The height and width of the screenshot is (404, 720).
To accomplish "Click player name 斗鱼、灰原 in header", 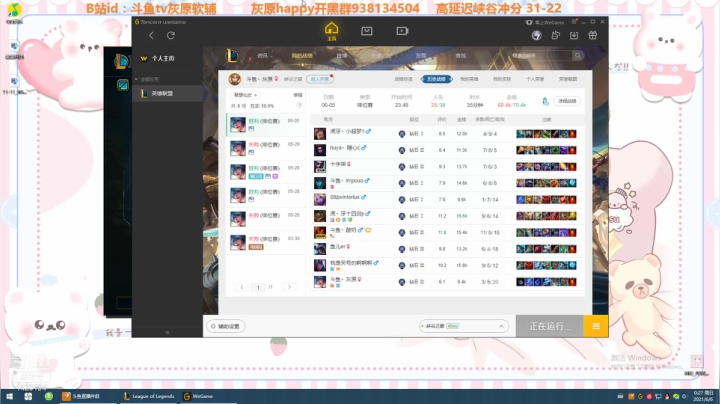I will pyautogui.click(x=259, y=79).
